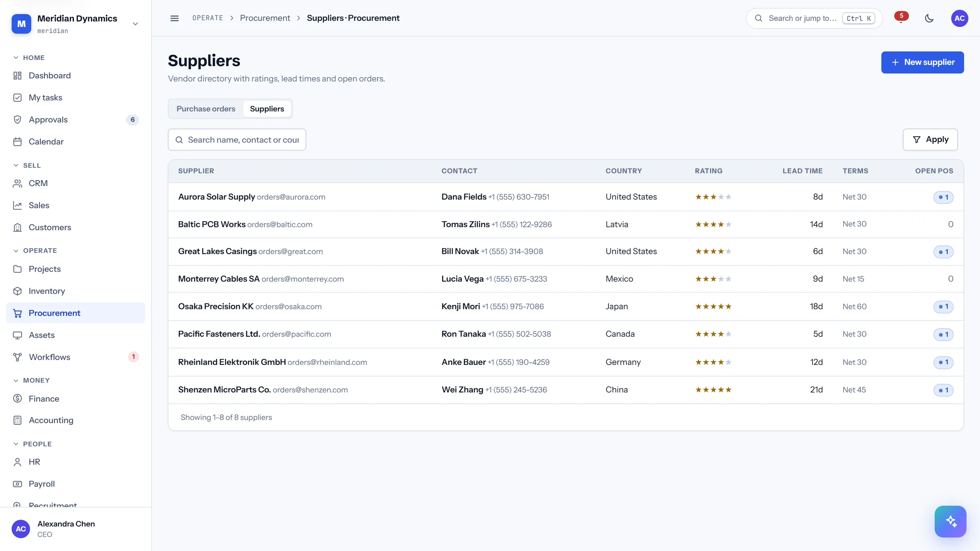Click the CRM people icon
Image resolution: width=980 pixels, height=551 pixels.
coord(17,183)
